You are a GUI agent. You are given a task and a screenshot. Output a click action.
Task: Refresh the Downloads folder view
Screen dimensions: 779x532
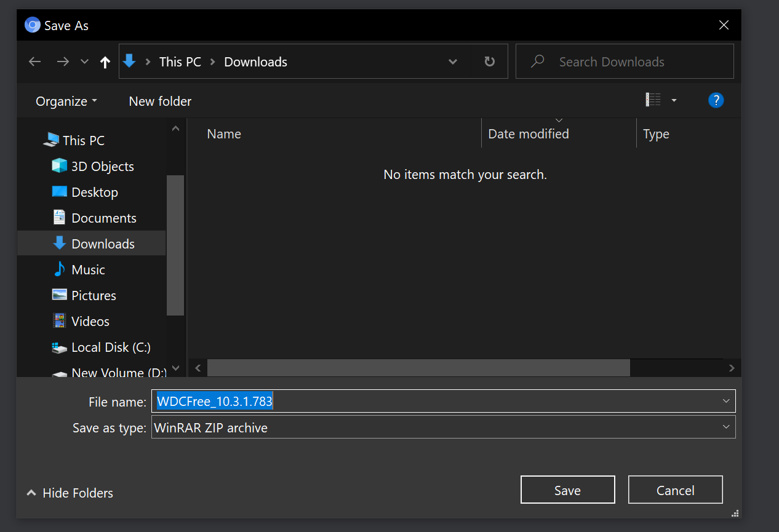[x=489, y=62]
